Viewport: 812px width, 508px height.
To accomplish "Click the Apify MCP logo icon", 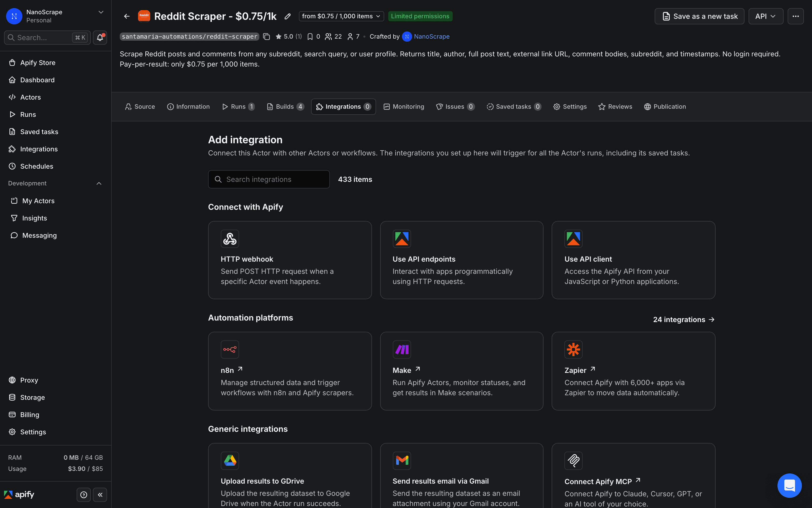I will [573, 461].
